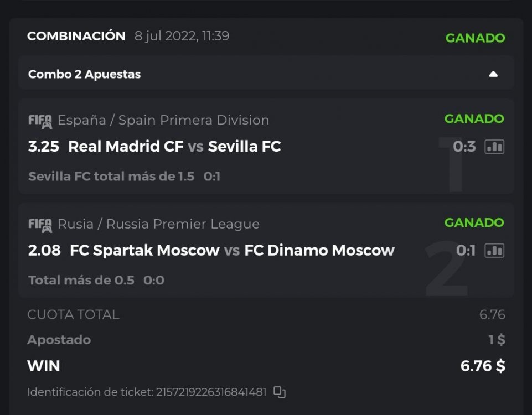Click the 0:1 final score
Screen dimensions: 532x415
point(466,251)
